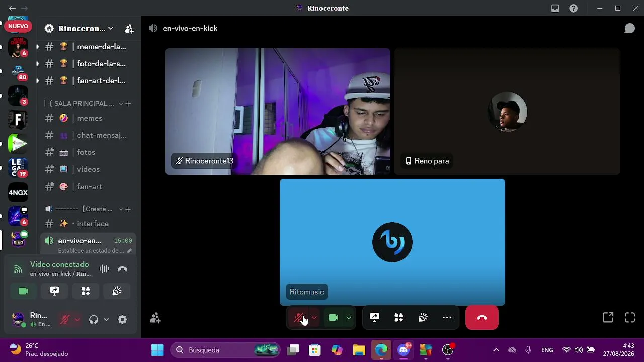The height and width of the screenshot is (362, 644).
Task: Open Microsoft Edge from the taskbar
Action: pyautogui.click(x=381, y=350)
